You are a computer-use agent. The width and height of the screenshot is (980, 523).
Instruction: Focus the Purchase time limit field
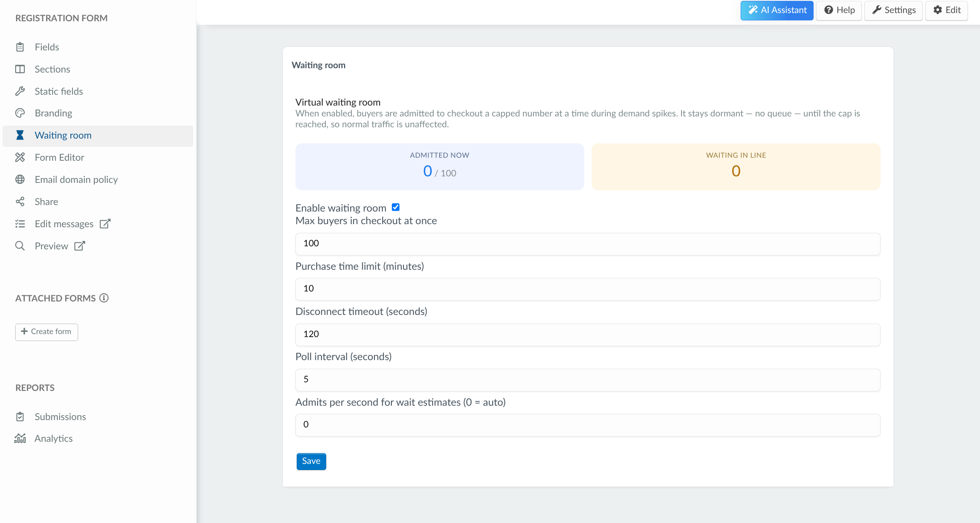point(588,289)
